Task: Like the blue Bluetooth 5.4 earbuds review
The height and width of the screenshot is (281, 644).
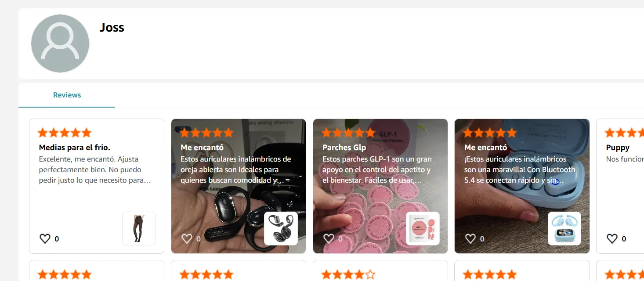Action: tap(470, 239)
